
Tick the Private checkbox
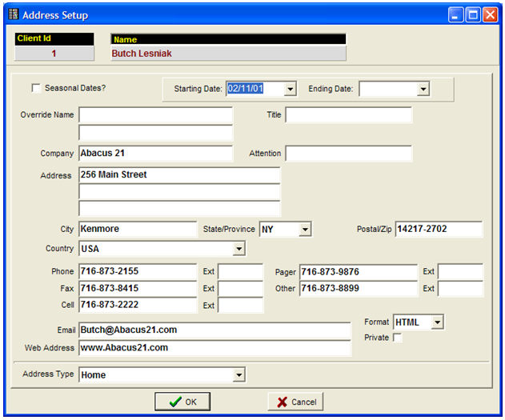pyautogui.click(x=397, y=338)
